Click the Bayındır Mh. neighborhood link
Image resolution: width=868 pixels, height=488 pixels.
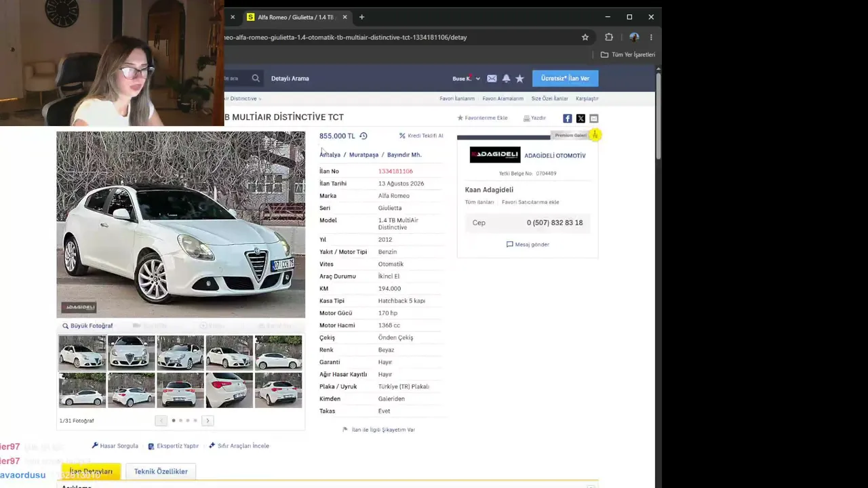pyautogui.click(x=404, y=155)
